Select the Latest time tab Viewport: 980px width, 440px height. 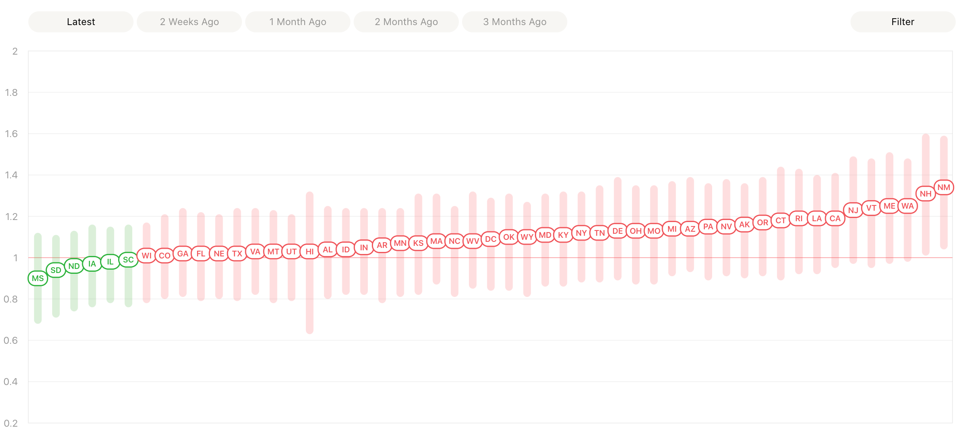click(81, 22)
